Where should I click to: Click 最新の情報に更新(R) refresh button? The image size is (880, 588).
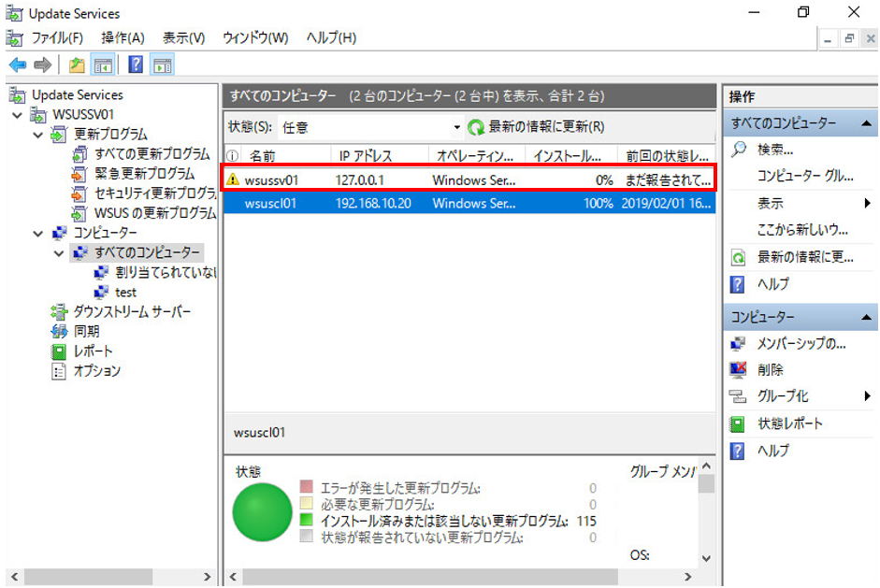pyautogui.click(x=537, y=127)
